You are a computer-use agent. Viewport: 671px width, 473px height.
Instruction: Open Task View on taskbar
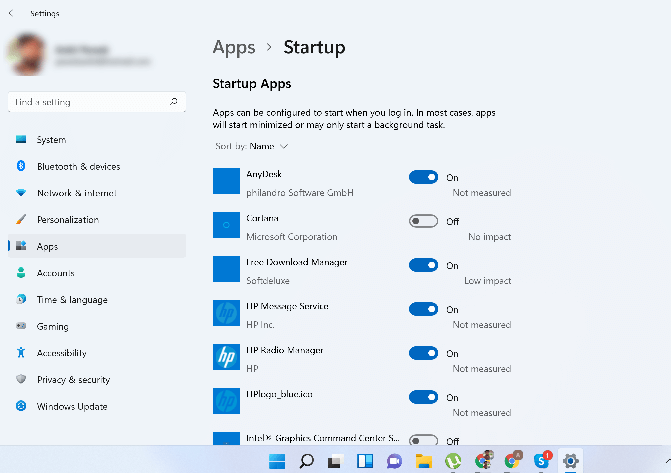[336, 461]
